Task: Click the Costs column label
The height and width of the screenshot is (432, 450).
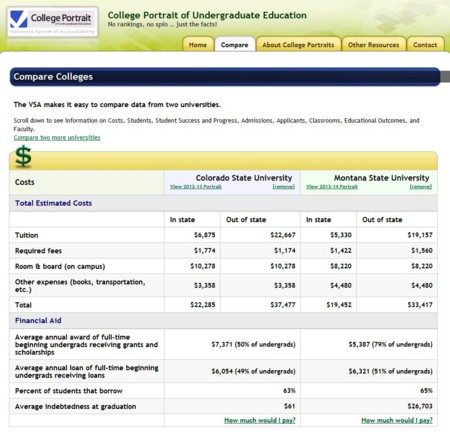Action: [x=25, y=182]
